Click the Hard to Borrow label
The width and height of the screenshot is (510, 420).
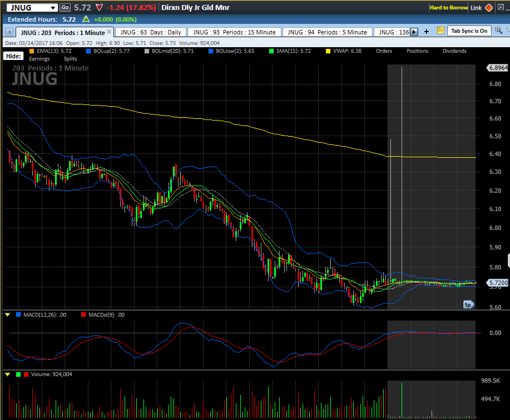click(x=448, y=8)
